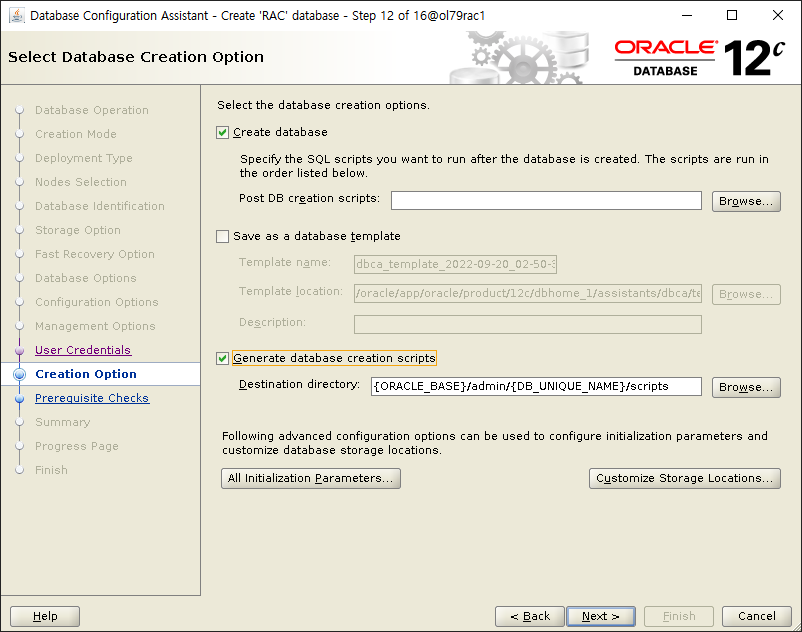Click the template Description field
Image resolution: width=802 pixels, height=632 pixels.
(528, 324)
